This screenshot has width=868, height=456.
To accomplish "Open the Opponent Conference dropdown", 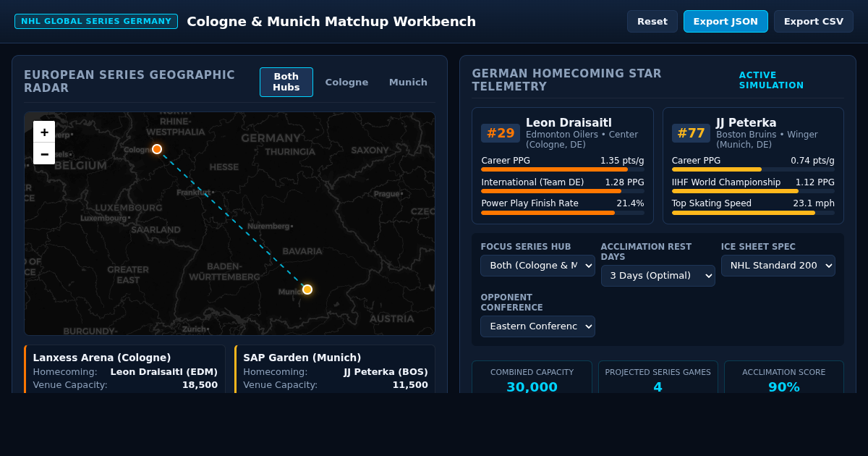I will click(537, 326).
